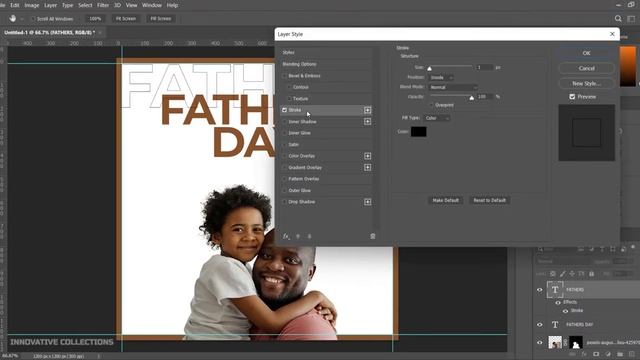Click the black stroke Color swatch
The height and width of the screenshot is (360, 640).
[x=418, y=131]
